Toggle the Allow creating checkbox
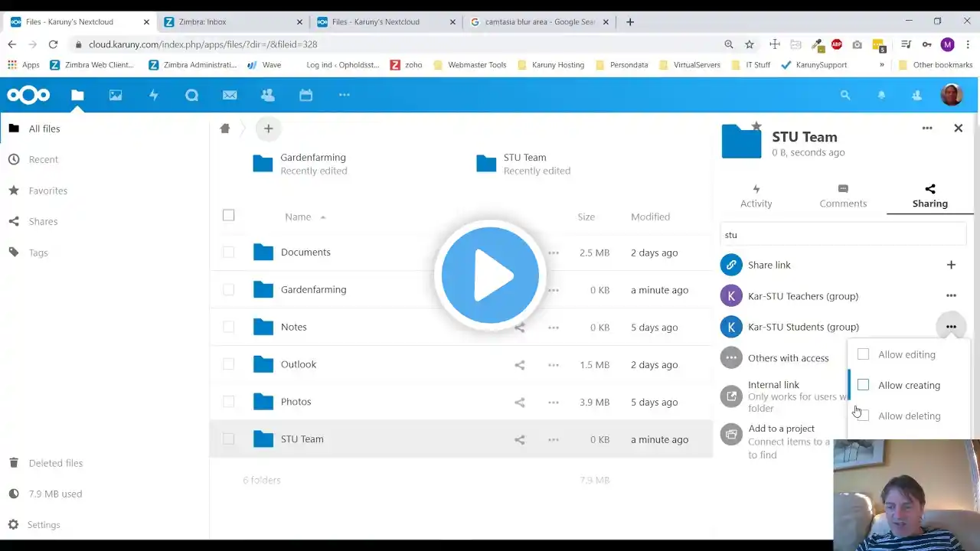This screenshot has height=551, width=980. [864, 385]
